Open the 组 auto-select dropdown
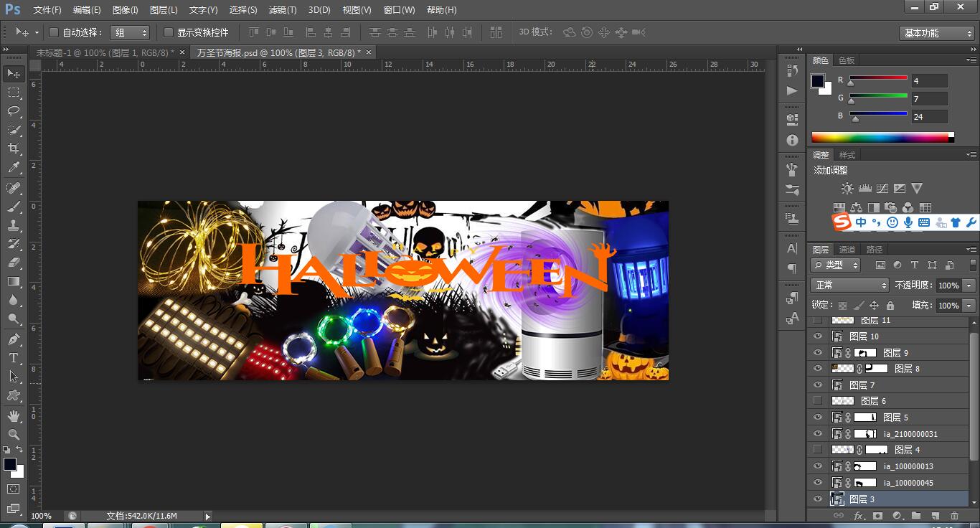The width and height of the screenshot is (980, 528). point(130,32)
